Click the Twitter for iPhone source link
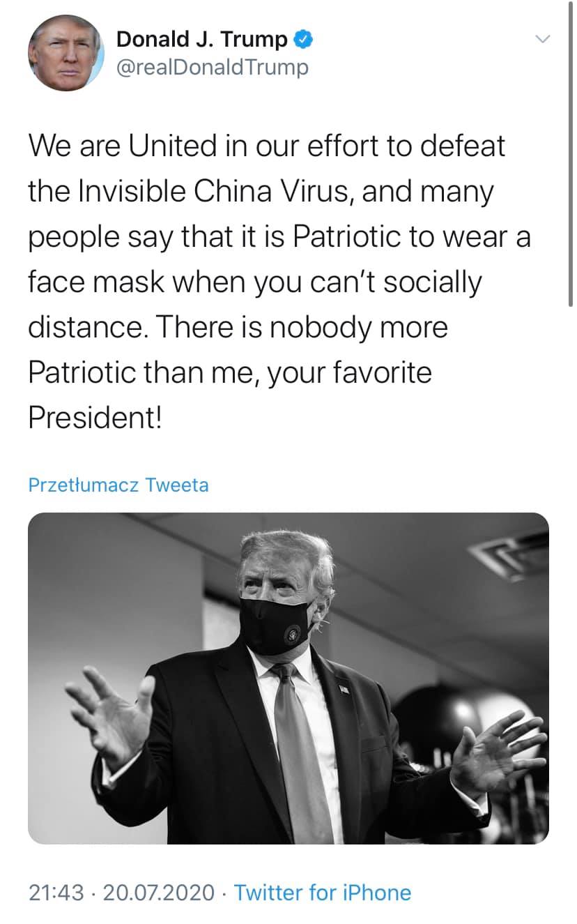Screen dimensions: 577x924 coord(323,893)
